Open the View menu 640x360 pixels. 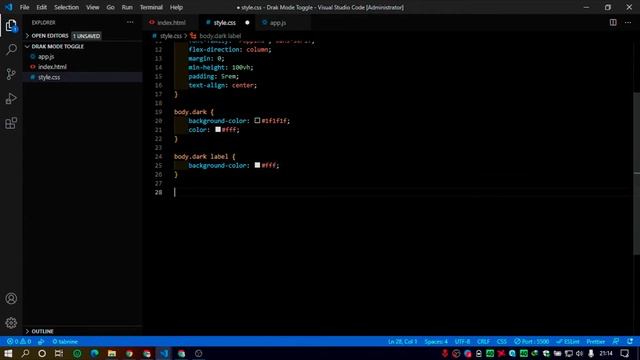(93, 7)
